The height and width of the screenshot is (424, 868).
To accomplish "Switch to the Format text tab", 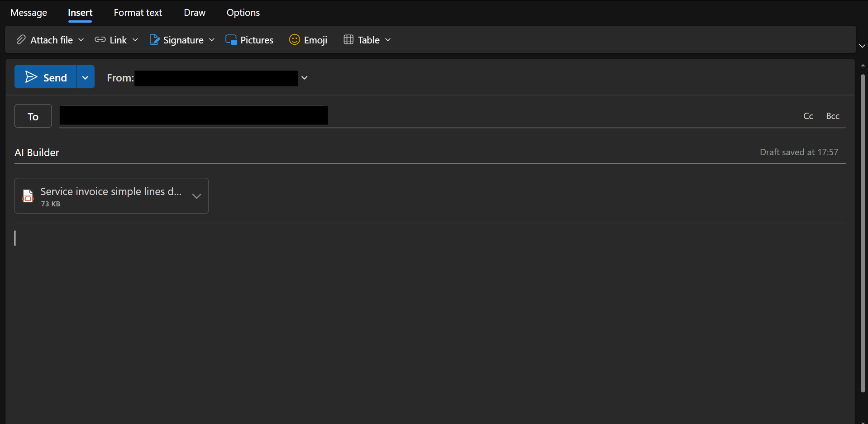I will pyautogui.click(x=138, y=13).
